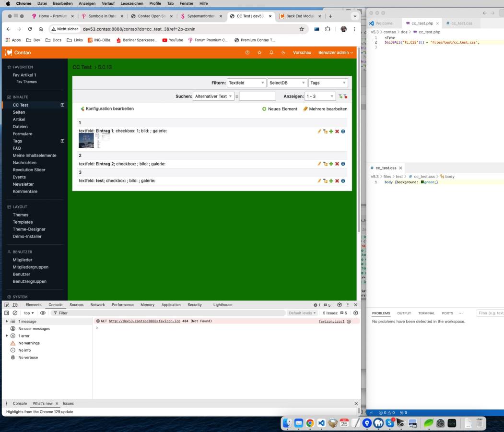Click the clear console icon in DevTools
This screenshot has width=504, height=432.
[x=14, y=313]
